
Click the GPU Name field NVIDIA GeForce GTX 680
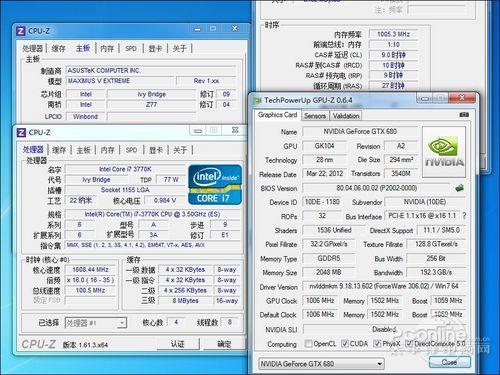(x=360, y=131)
